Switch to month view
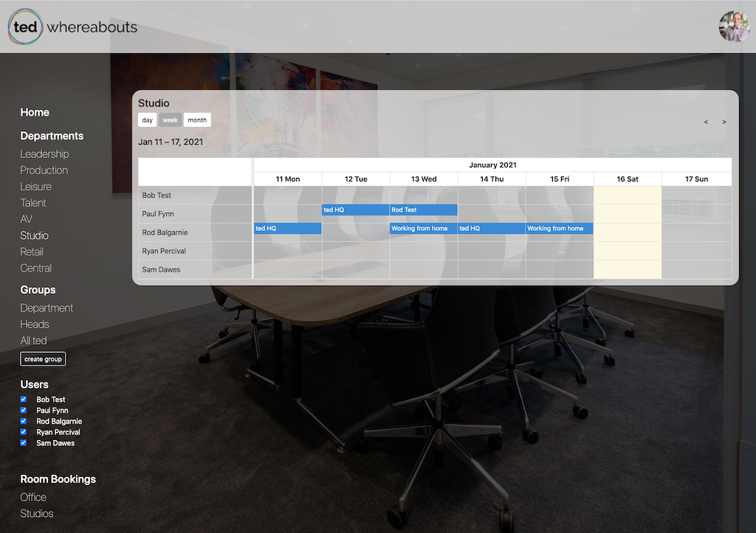 pyautogui.click(x=197, y=120)
